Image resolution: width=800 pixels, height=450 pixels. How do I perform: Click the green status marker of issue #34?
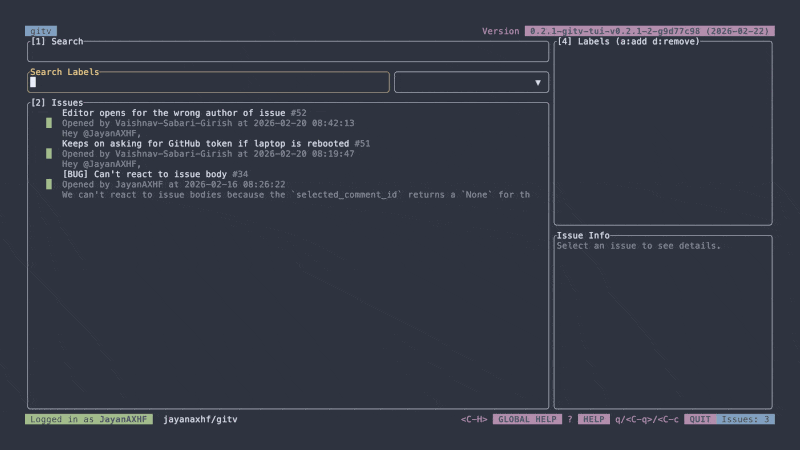click(49, 184)
